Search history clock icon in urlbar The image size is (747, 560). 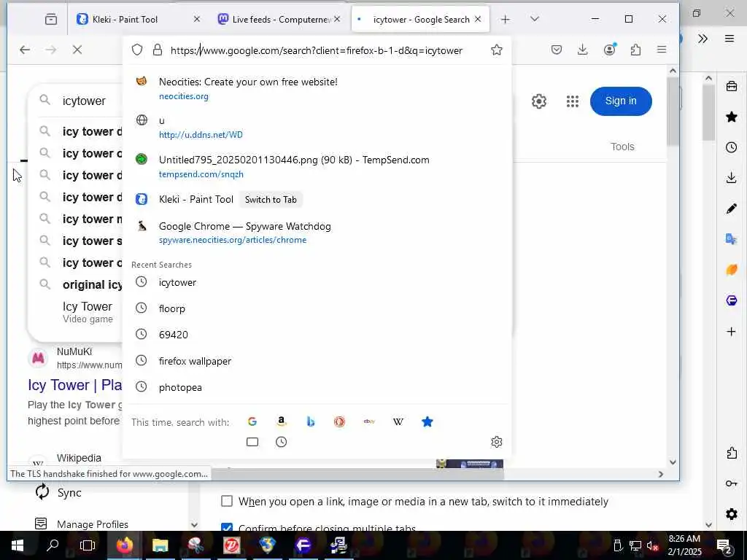[x=281, y=442]
